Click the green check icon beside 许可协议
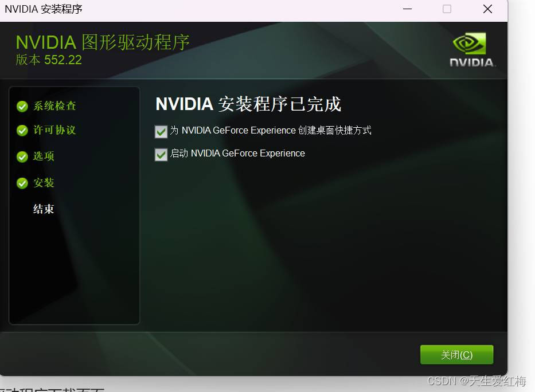The image size is (535, 392). 22,131
